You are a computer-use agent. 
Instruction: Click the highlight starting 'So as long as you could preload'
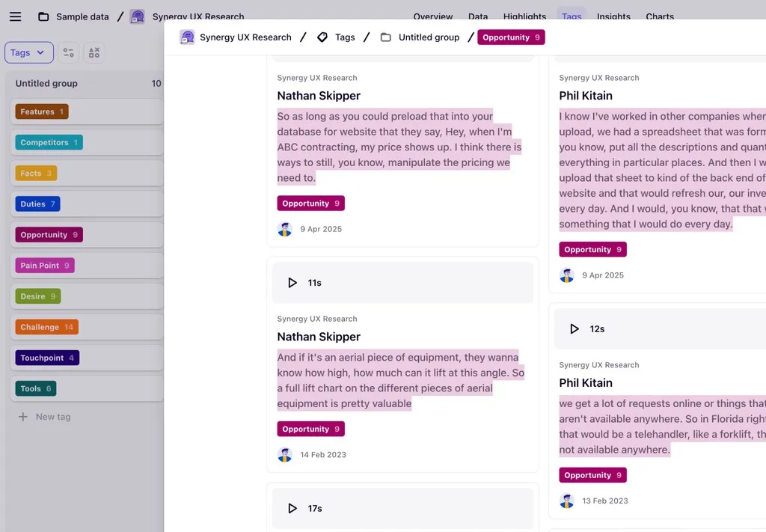pyautogui.click(x=399, y=147)
